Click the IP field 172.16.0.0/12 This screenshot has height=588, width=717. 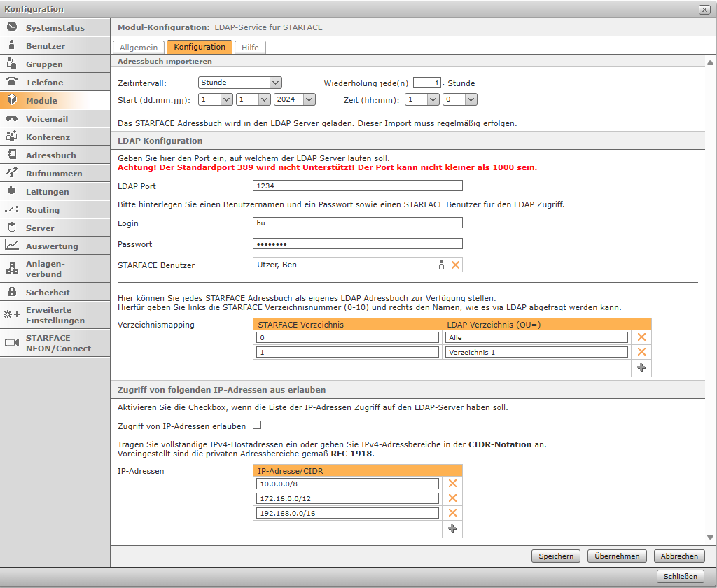tap(347, 498)
